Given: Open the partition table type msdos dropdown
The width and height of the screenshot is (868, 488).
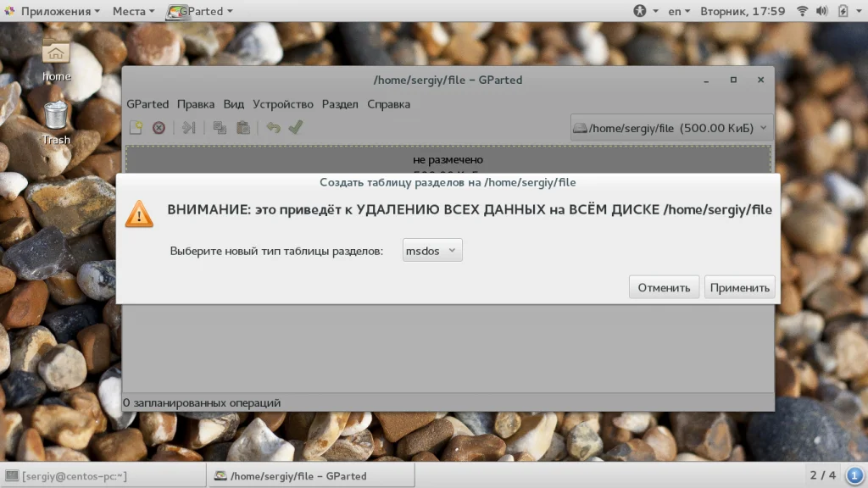Looking at the screenshot, I should pyautogui.click(x=431, y=251).
